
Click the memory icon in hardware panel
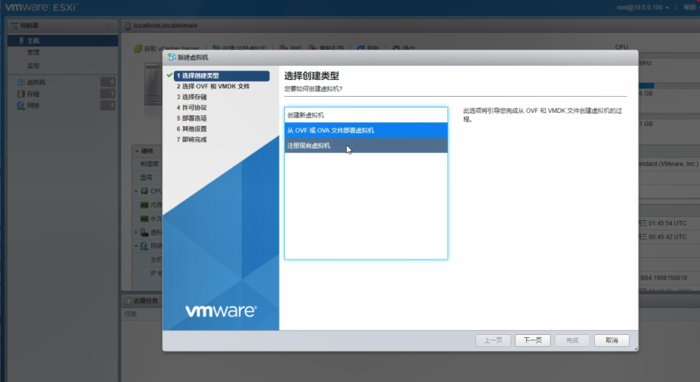tap(145, 205)
